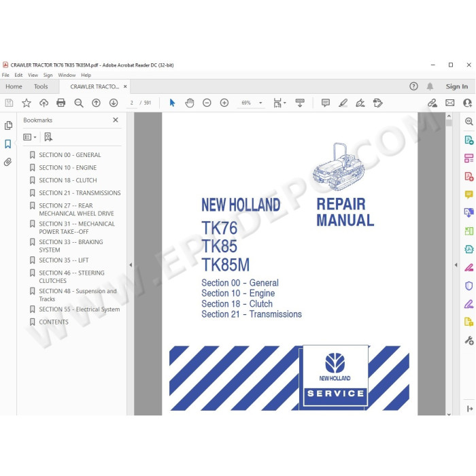
Task: Open More Tools wrench icon
Action: tap(469, 340)
